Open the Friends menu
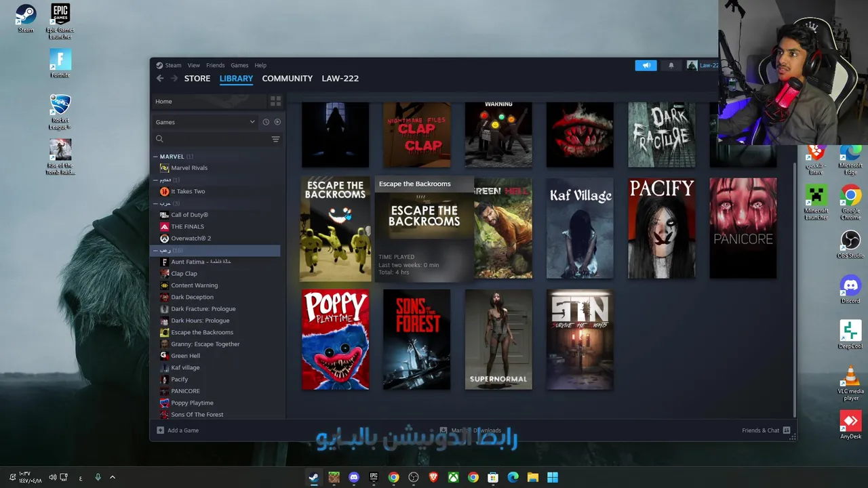 (x=215, y=65)
